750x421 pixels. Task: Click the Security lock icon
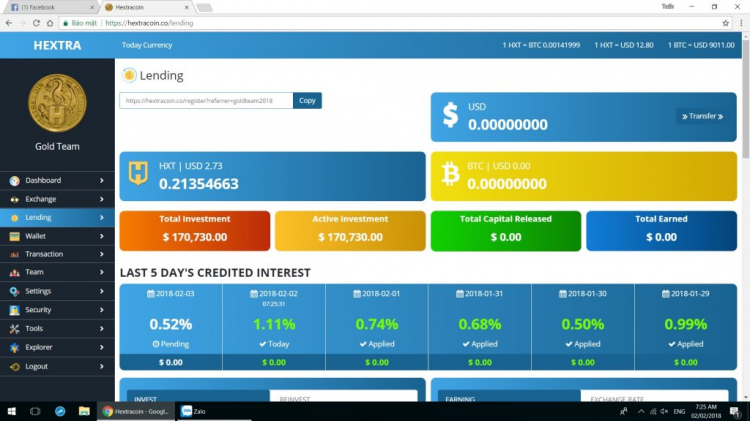tap(14, 310)
